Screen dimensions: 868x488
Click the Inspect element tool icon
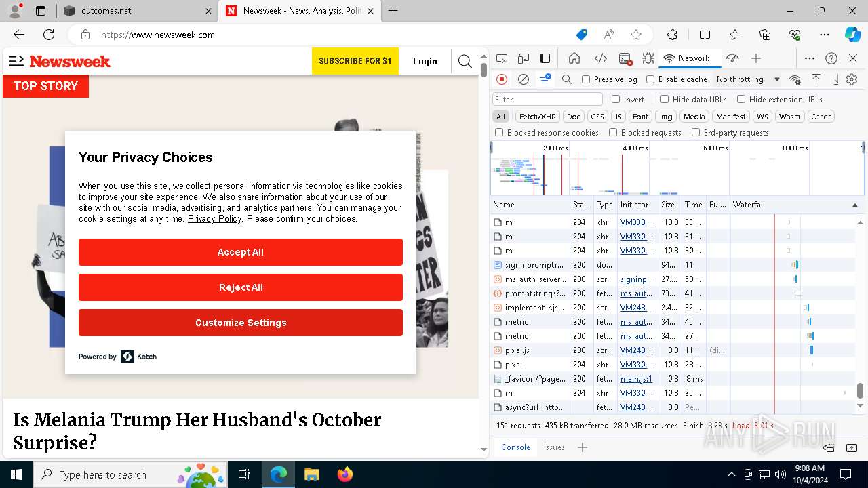[501, 58]
